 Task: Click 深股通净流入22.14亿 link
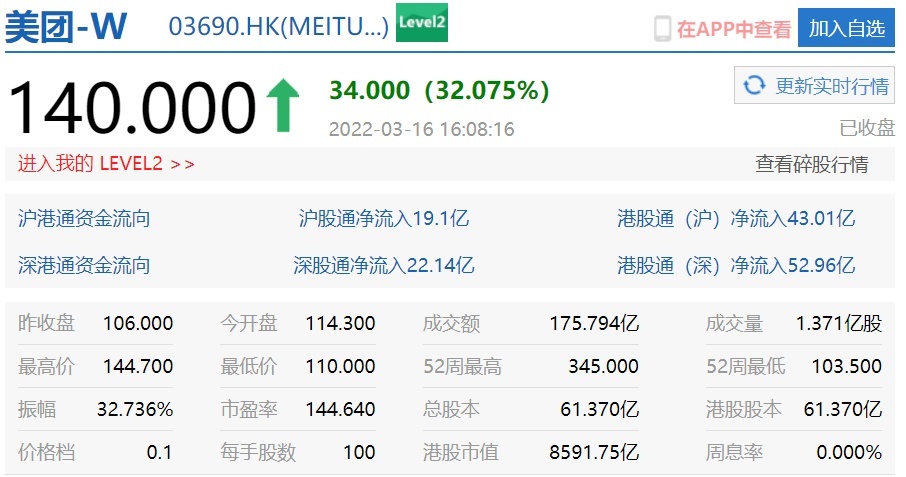384,265
